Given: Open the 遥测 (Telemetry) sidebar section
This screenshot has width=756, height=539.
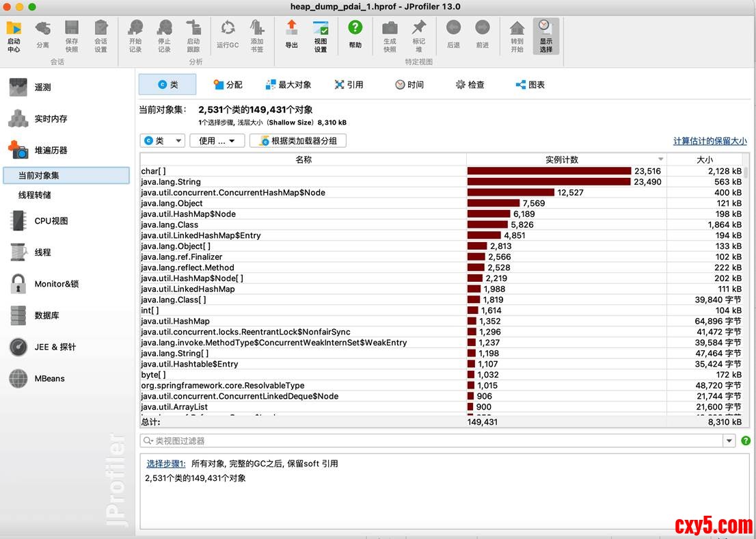Looking at the screenshot, I should pos(42,88).
